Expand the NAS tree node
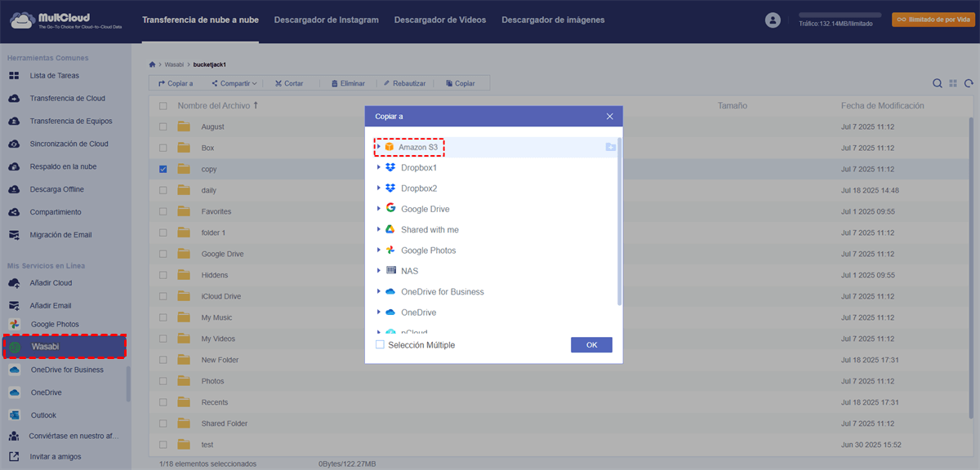The height and width of the screenshot is (470, 980). click(379, 271)
